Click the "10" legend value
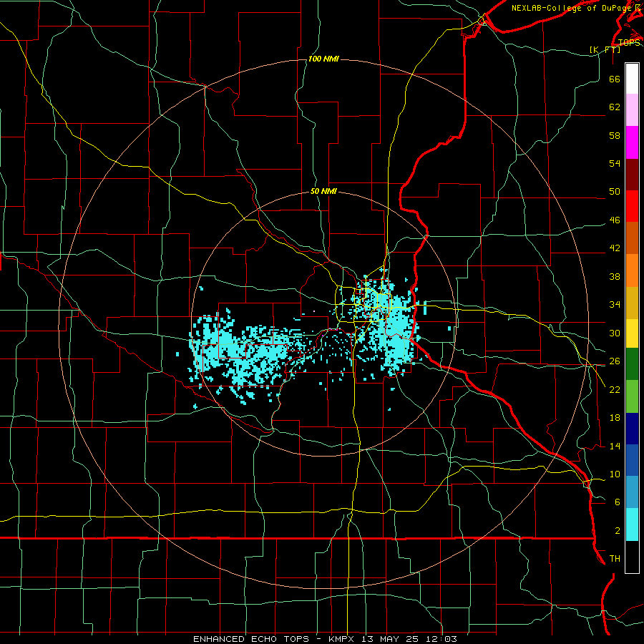Viewport: 644px width, 644px height. click(615, 474)
